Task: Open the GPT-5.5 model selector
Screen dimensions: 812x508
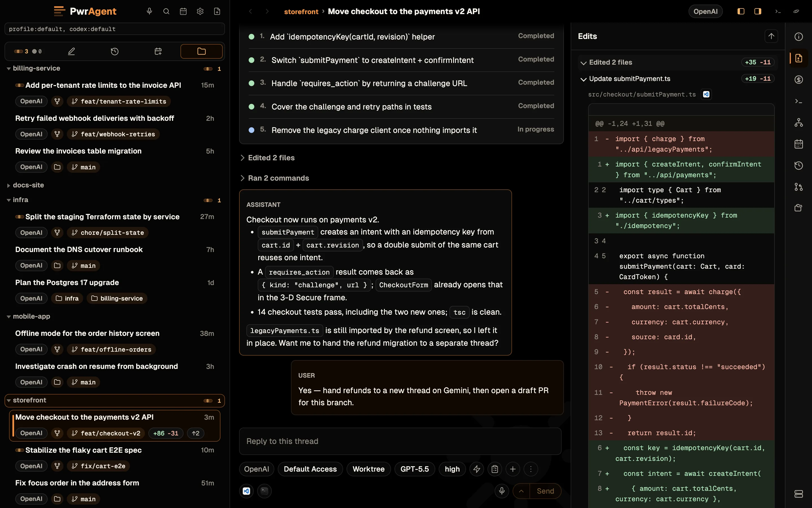Action: point(414,469)
